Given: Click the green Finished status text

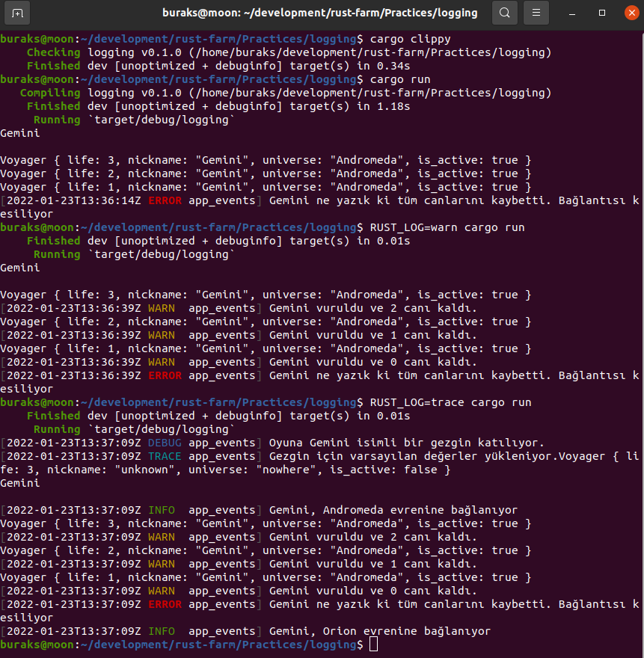Looking at the screenshot, I should pos(53,66).
